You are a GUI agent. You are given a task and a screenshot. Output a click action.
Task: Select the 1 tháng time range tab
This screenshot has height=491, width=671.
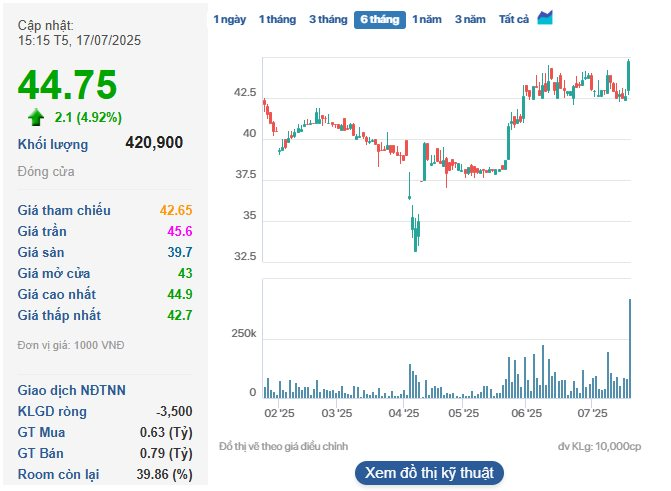pyautogui.click(x=278, y=19)
